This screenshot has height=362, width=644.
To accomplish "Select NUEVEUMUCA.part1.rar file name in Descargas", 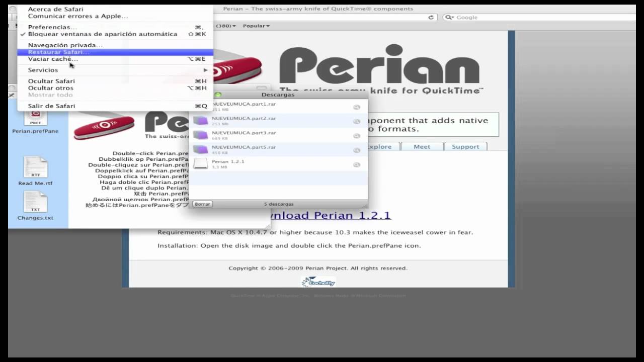I will click(x=244, y=104).
